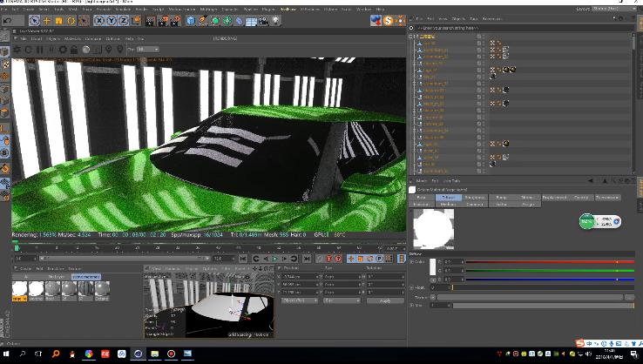The width and height of the screenshot is (643, 364).
Task: Select the Bump tab in material attributes
Action: [502, 198]
